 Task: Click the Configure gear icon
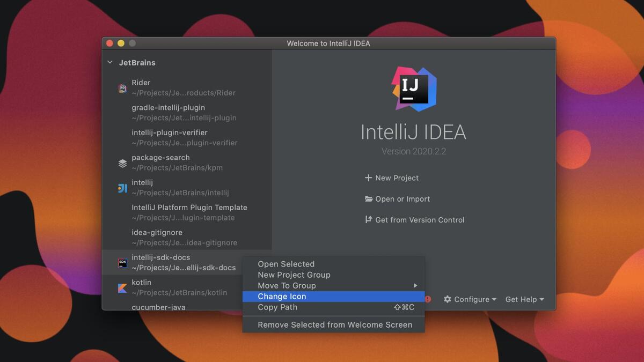tap(447, 299)
